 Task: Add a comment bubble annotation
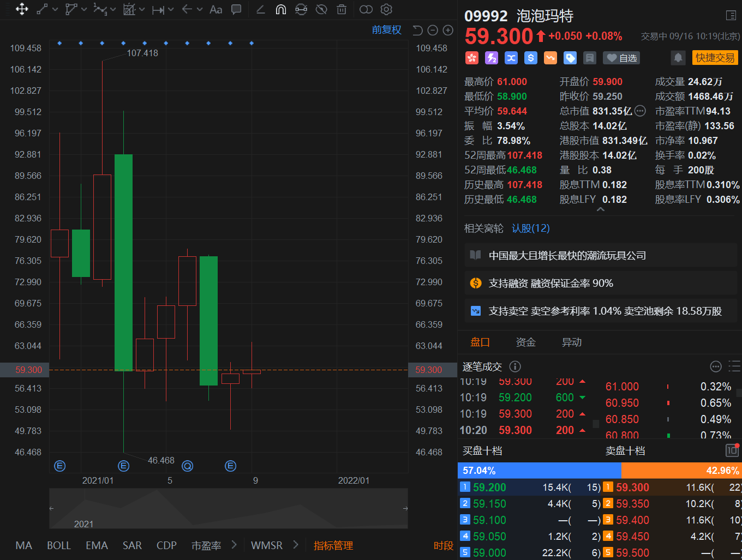[236, 9]
